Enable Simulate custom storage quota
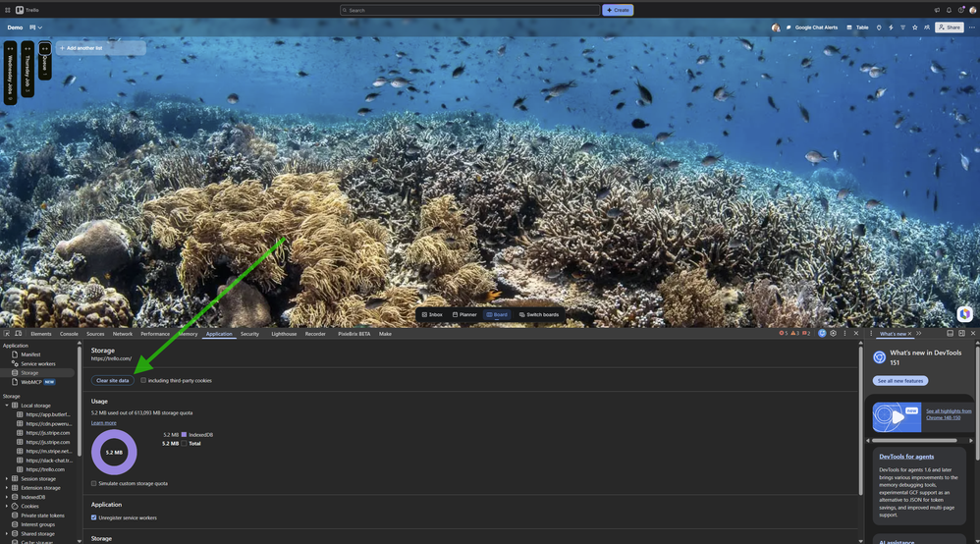980x544 pixels. coord(93,483)
